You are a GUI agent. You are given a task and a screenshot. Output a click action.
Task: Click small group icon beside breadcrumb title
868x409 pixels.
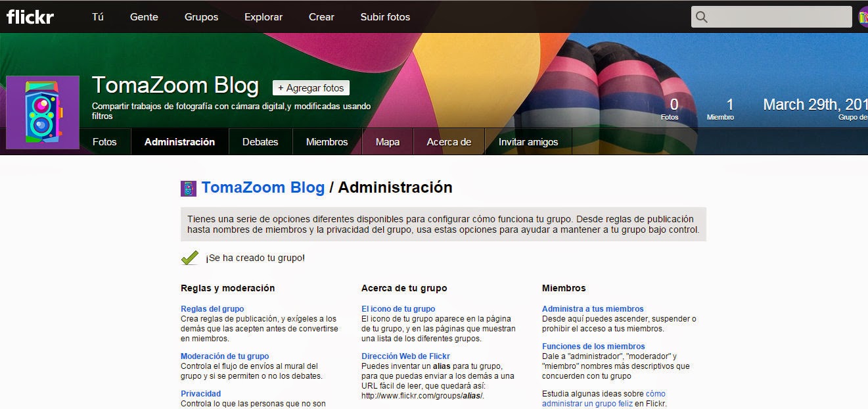[189, 189]
